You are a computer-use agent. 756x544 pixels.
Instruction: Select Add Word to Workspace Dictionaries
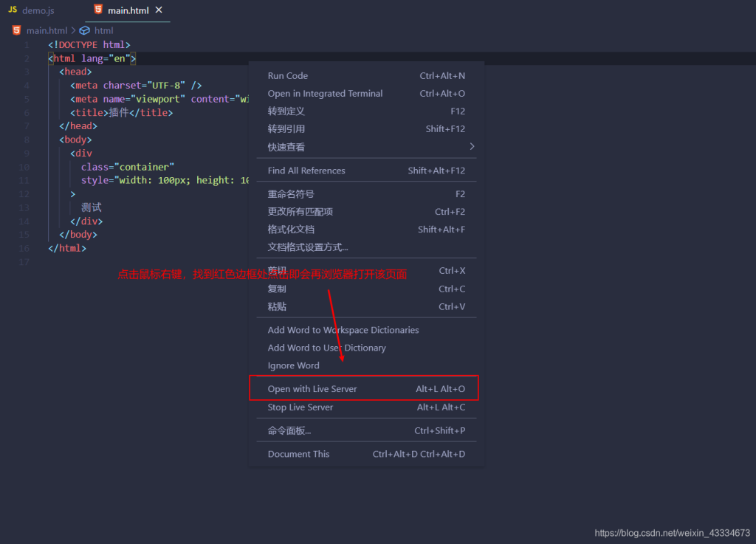(x=366, y=330)
